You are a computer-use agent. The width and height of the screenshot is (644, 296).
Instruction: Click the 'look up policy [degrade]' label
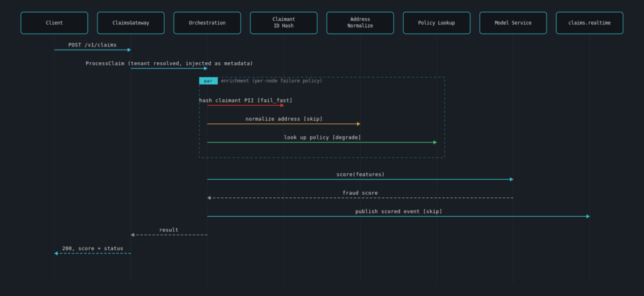pos(323,137)
